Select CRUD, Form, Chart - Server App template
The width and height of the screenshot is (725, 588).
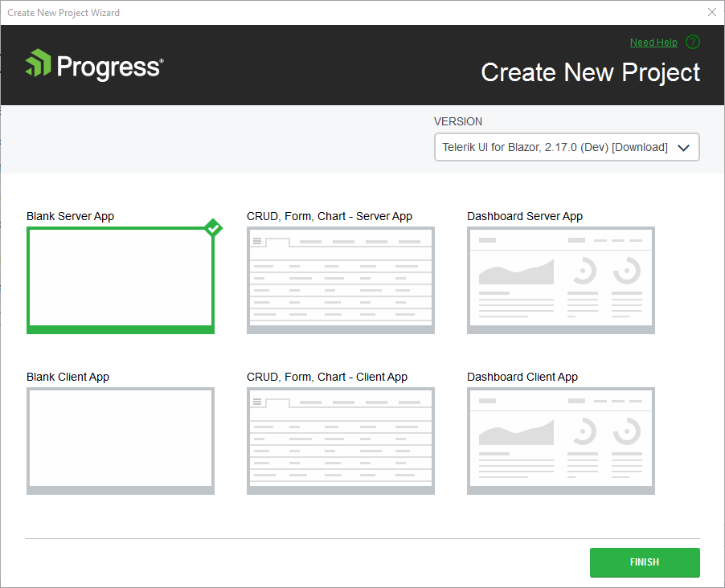pyautogui.click(x=340, y=280)
